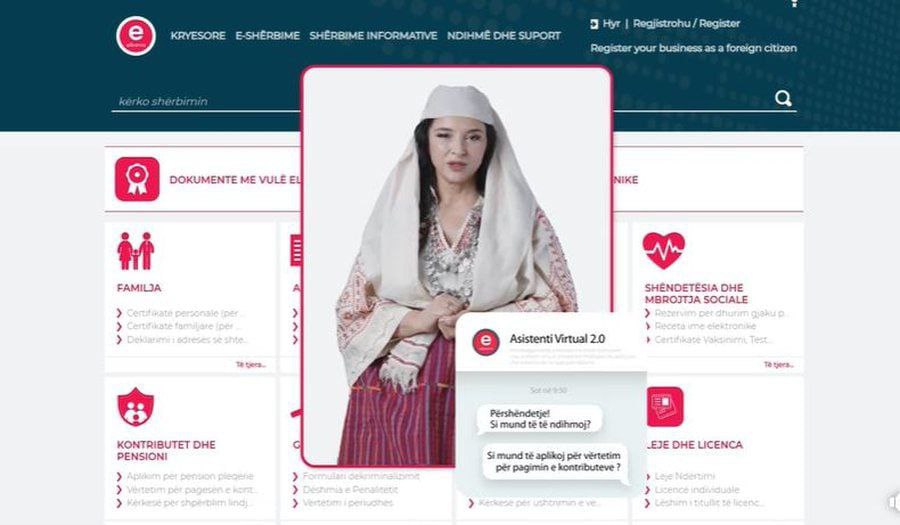Screen dimensions: 900x525
Task: Focus the kërko shërbimin search field
Action: tap(207, 101)
